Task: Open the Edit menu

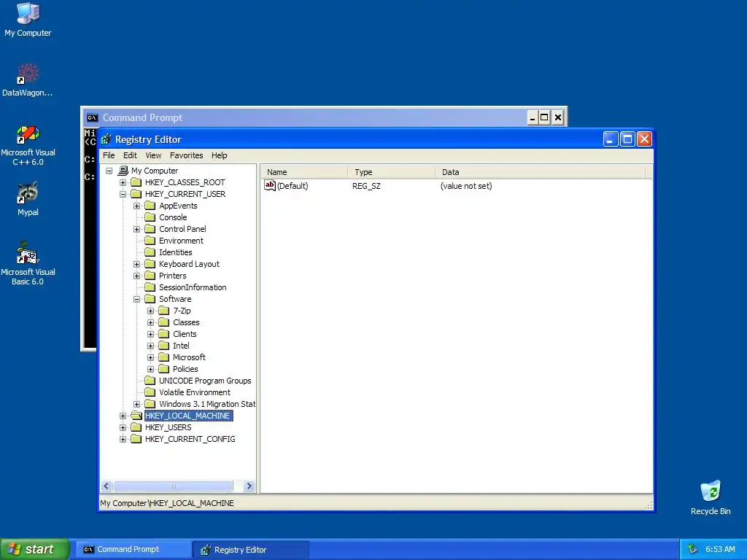Action: click(x=130, y=155)
